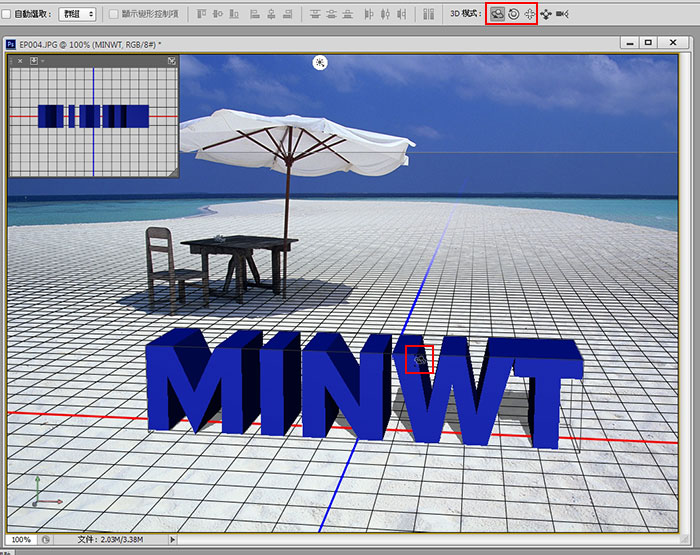Open the 群組 auto-select target dropdown
The image size is (700, 555).
tap(77, 14)
